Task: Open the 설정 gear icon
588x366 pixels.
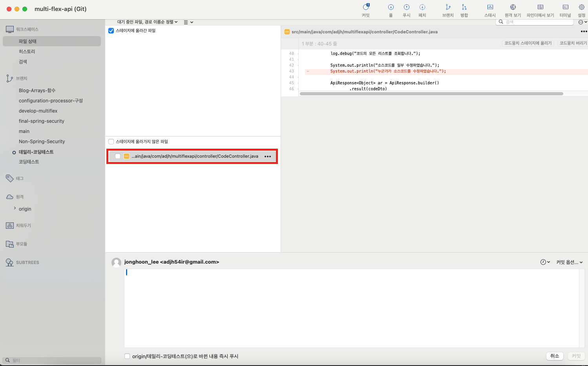Action: [x=582, y=7]
